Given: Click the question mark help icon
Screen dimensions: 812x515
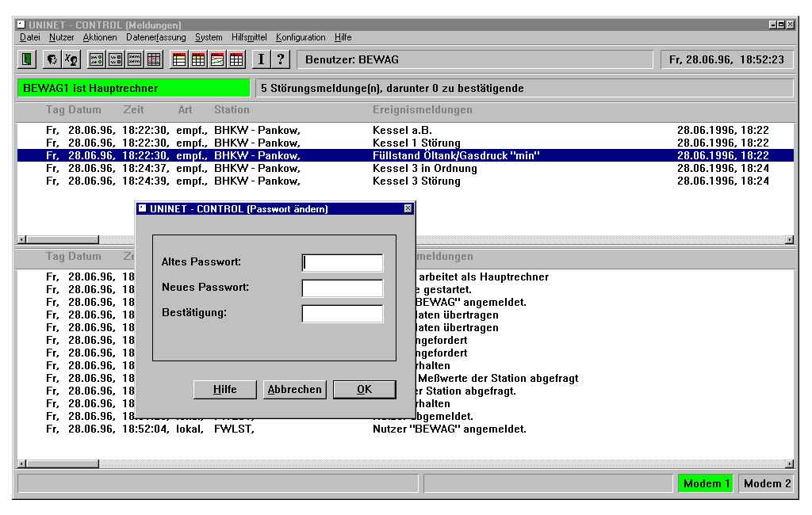Looking at the screenshot, I should pyautogui.click(x=281, y=59).
